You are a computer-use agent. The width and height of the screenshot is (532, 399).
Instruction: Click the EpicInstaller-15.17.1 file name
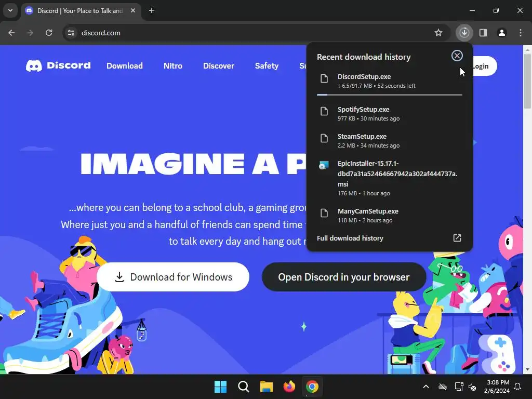pyautogui.click(x=397, y=174)
